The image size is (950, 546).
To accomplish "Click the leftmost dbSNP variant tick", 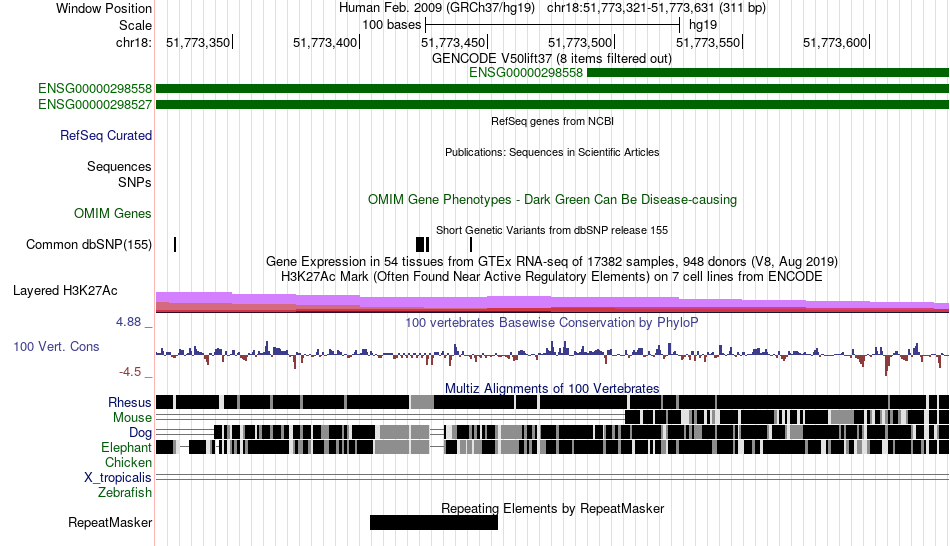I will 175,244.
